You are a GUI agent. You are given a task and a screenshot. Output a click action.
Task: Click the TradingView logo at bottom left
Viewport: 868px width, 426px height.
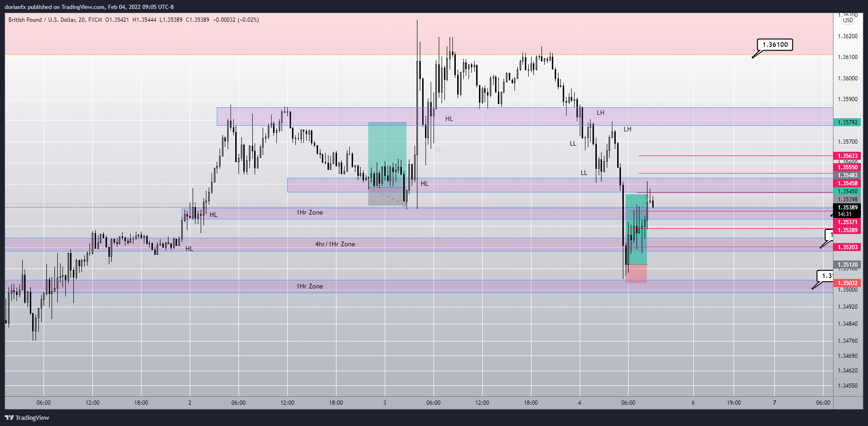(27, 417)
